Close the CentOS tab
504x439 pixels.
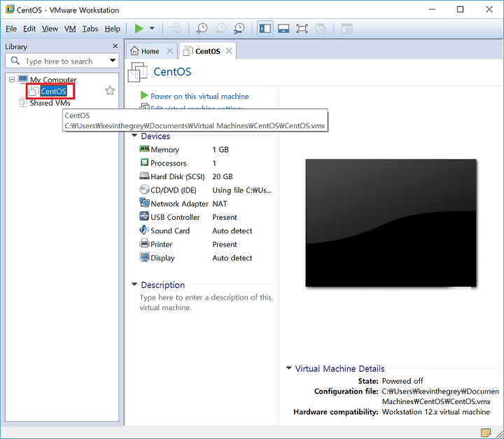pos(229,51)
